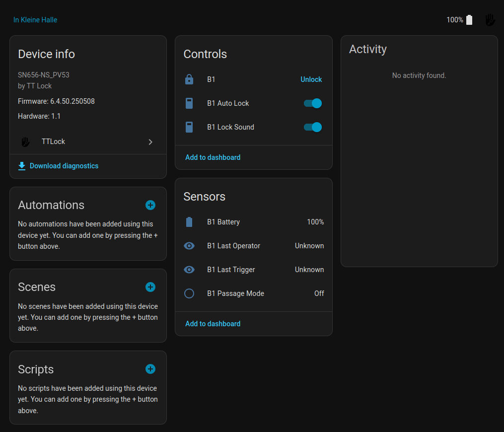504x432 pixels.
Task: Add a new scene with plus icon
Action: (150, 287)
